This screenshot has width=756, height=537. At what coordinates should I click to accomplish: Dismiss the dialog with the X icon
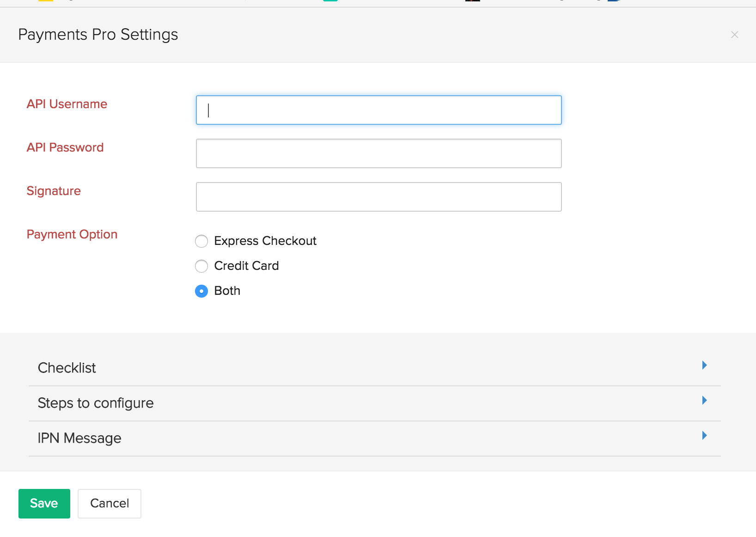click(735, 35)
